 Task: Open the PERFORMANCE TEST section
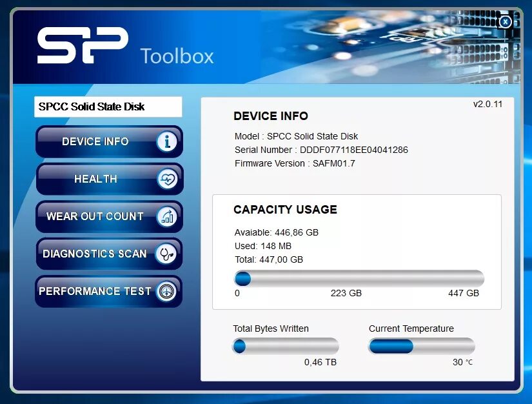[108, 291]
